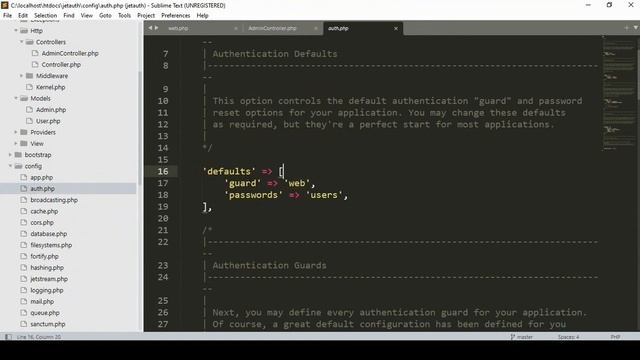Open the Help menu
Image resolution: width=640 pixels, height=360 pixels.
(202, 16)
